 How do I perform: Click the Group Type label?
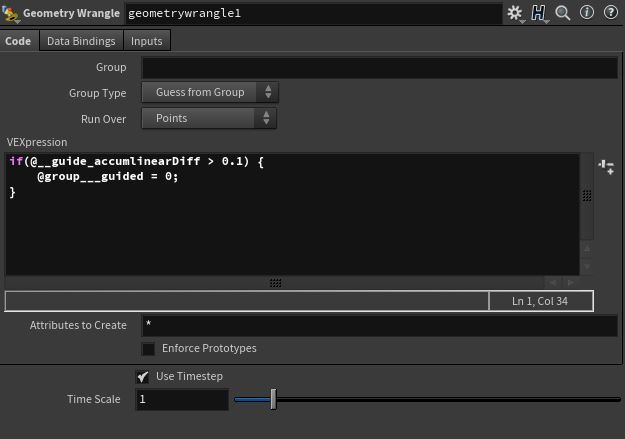coord(98,93)
